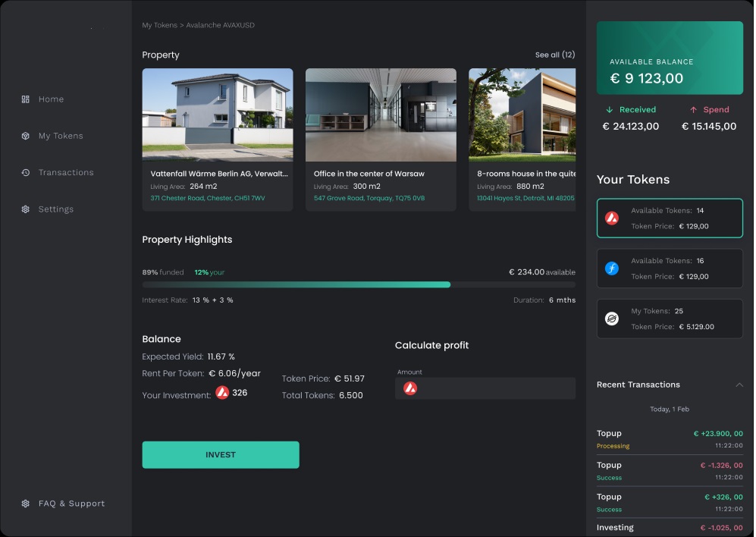Collapse the Recent Transactions section
The height and width of the screenshot is (537, 756).
click(739, 385)
